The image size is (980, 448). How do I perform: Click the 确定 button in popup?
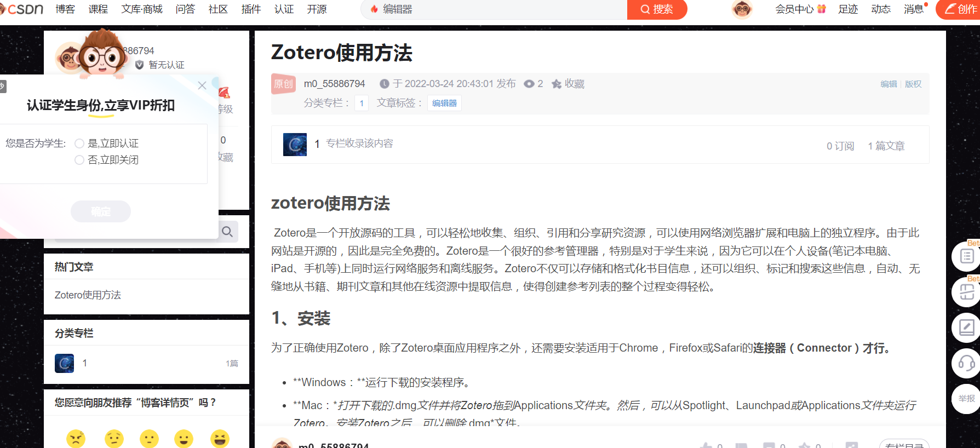pyautogui.click(x=101, y=211)
